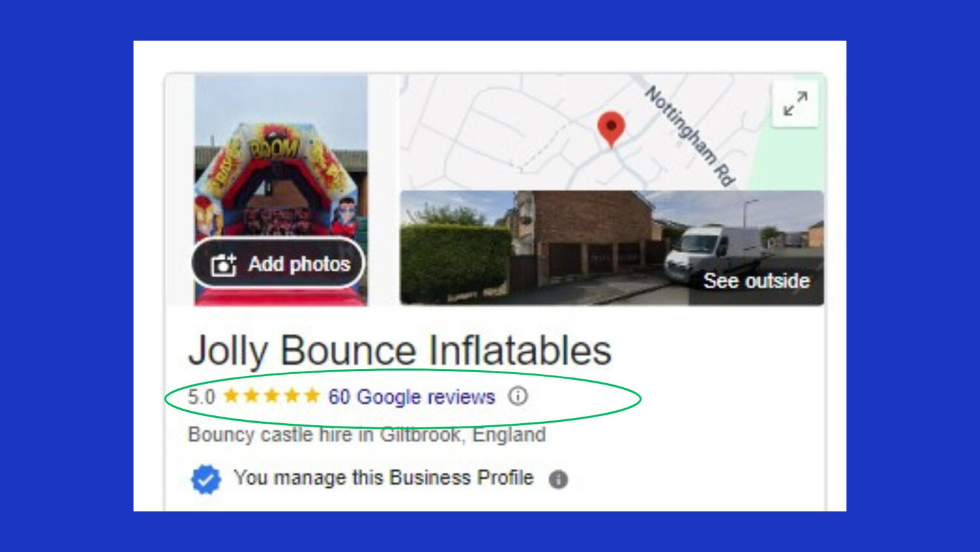Image resolution: width=980 pixels, height=552 pixels.
Task: Click the fifth gold rating star
Action: tap(313, 396)
